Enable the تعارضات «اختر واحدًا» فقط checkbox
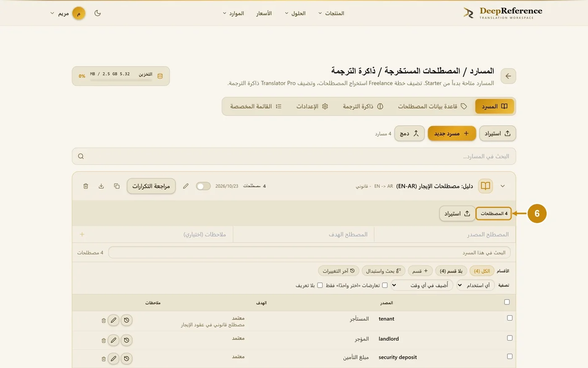The image size is (588, 368). coord(385,285)
